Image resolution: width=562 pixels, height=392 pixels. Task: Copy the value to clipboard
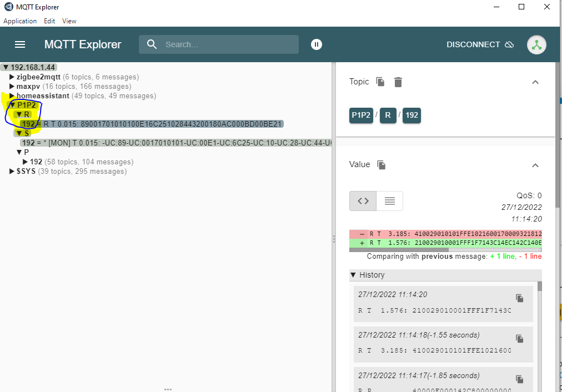pyautogui.click(x=382, y=164)
